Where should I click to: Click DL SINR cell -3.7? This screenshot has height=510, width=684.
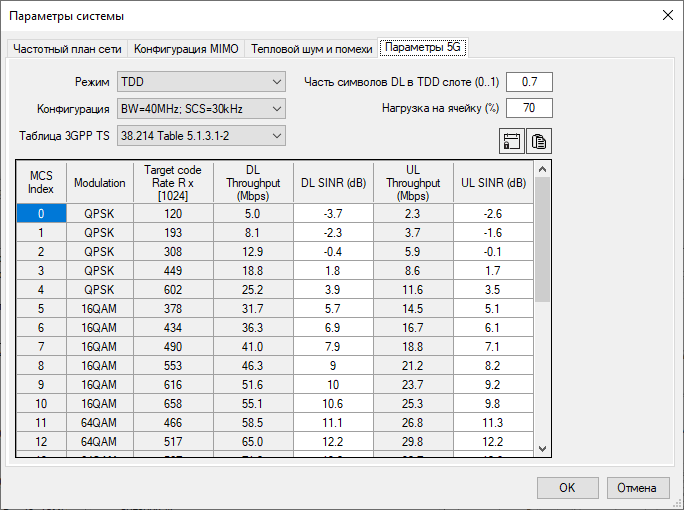(333, 213)
